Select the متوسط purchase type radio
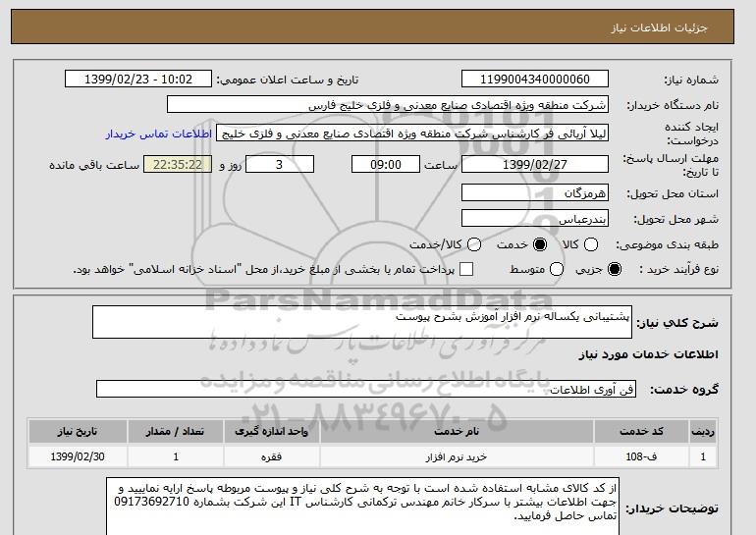 coord(557,269)
